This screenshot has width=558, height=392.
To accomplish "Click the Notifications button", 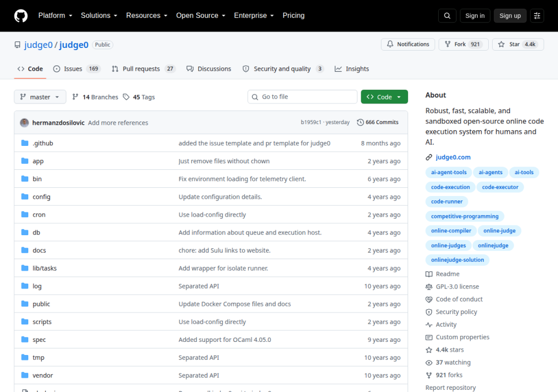I will point(408,45).
